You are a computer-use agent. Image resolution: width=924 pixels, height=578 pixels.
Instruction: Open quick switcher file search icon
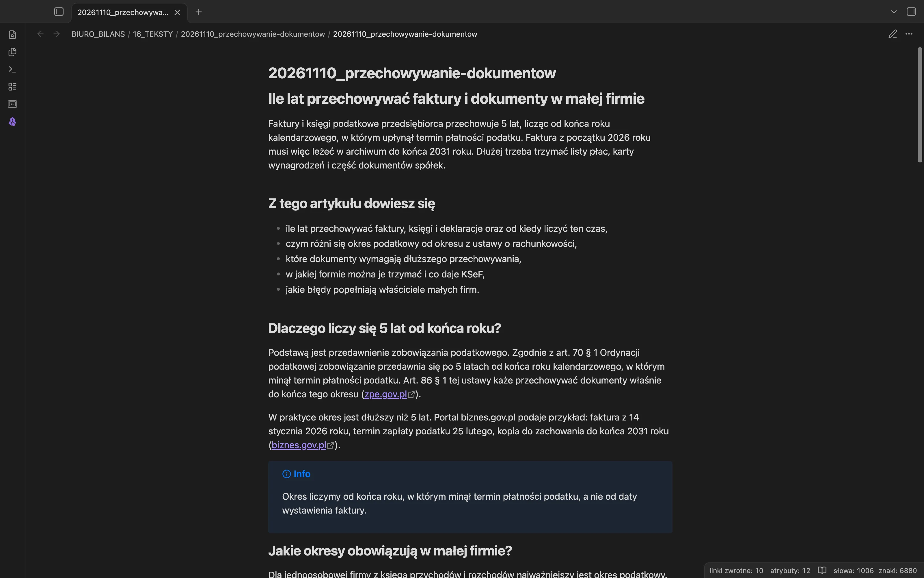click(12, 35)
